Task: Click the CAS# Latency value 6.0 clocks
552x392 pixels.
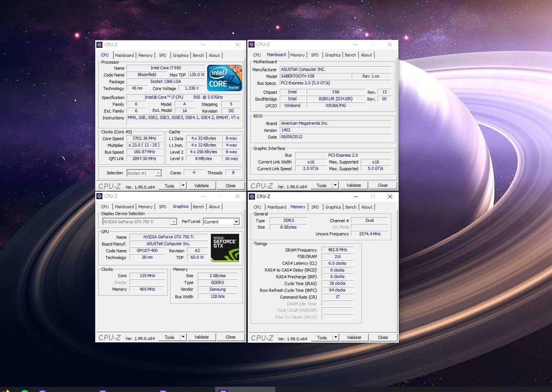Action: pos(337,264)
